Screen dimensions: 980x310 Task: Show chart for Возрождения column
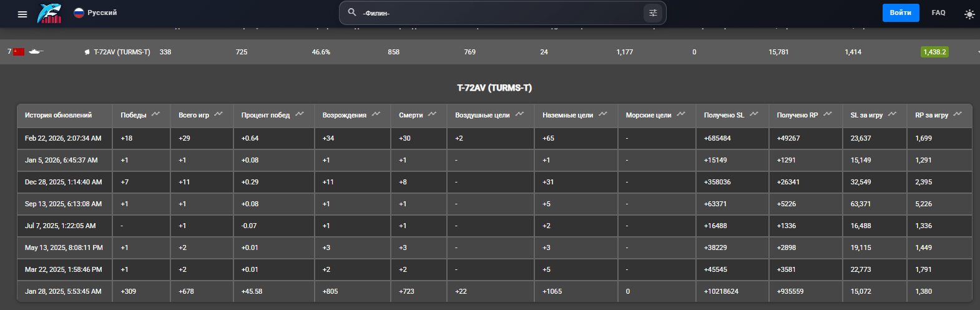(376, 114)
